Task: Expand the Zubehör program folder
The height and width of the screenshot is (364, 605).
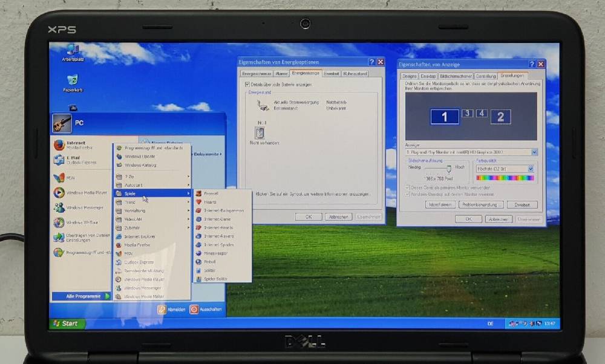Action: [x=152, y=227]
